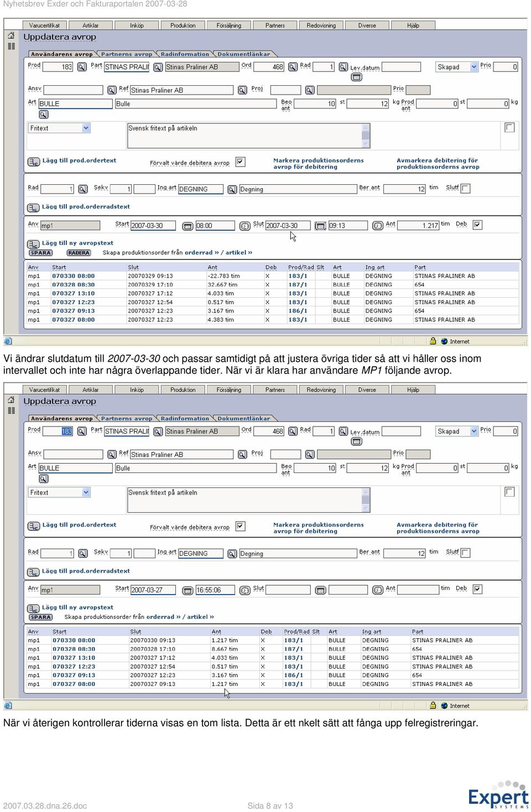Click 'Lägg till prod.ordertext' icon, upper screenshot

click(x=34, y=162)
